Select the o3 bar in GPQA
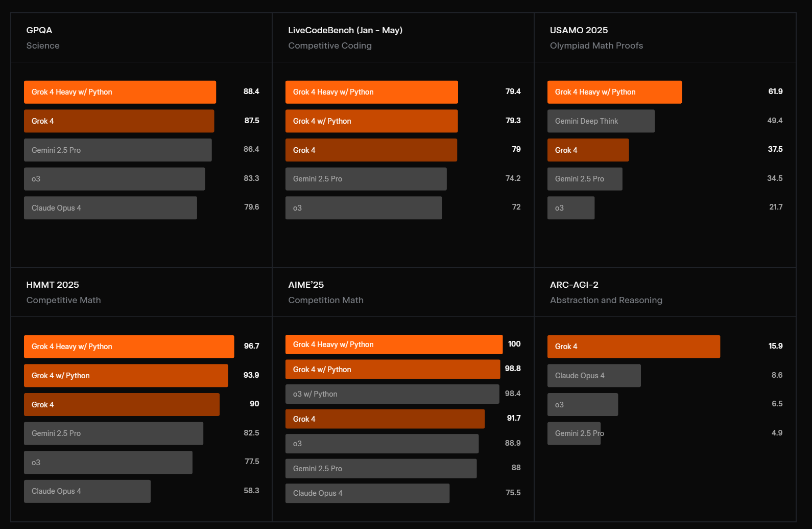The image size is (812, 529). [x=114, y=179]
